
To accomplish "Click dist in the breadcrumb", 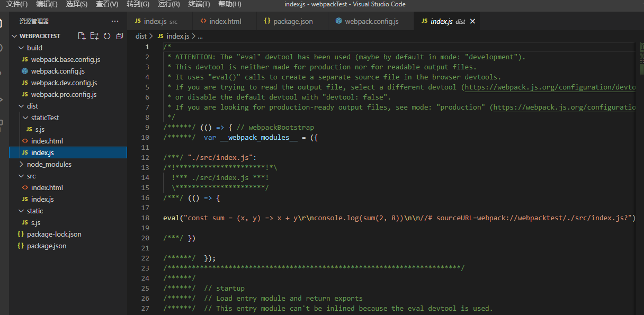I will tap(141, 36).
